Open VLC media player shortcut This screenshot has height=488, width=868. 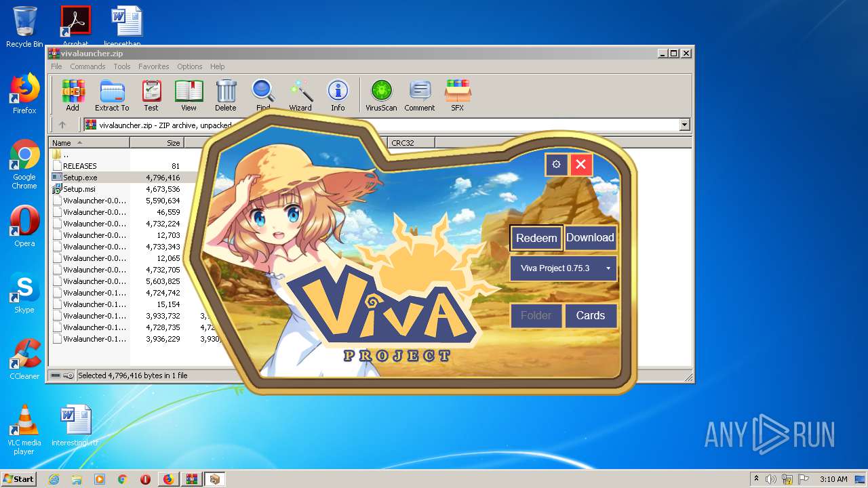pos(24,430)
